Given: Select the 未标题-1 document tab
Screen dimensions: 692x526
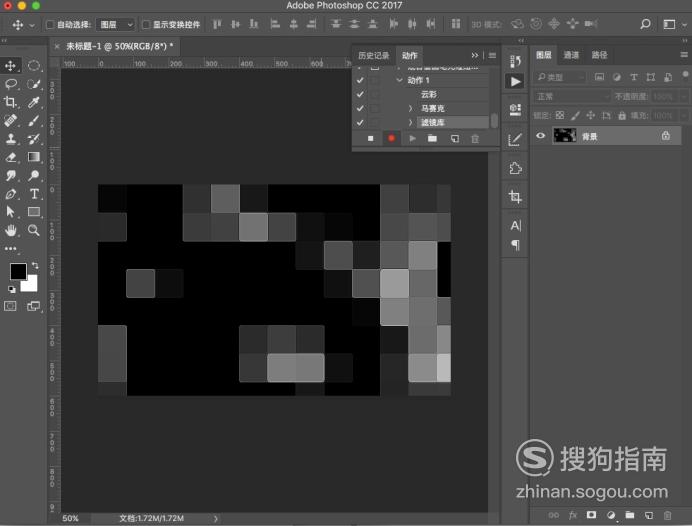Looking at the screenshot, I should click(119, 46).
